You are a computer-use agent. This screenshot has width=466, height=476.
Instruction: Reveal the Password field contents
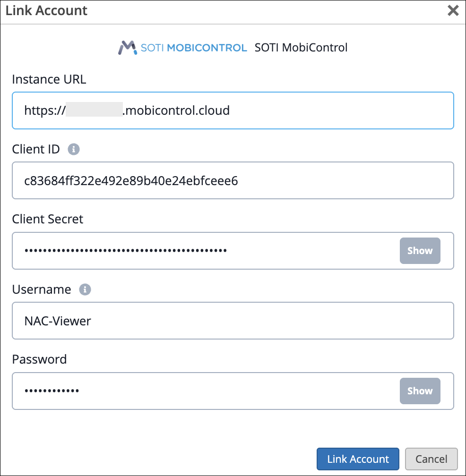pos(420,391)
